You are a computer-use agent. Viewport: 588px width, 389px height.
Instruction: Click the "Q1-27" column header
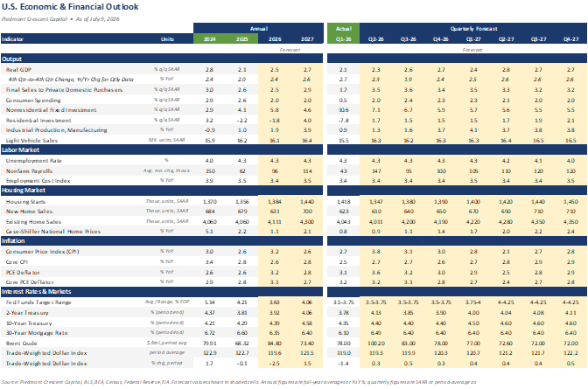[473, 39]
